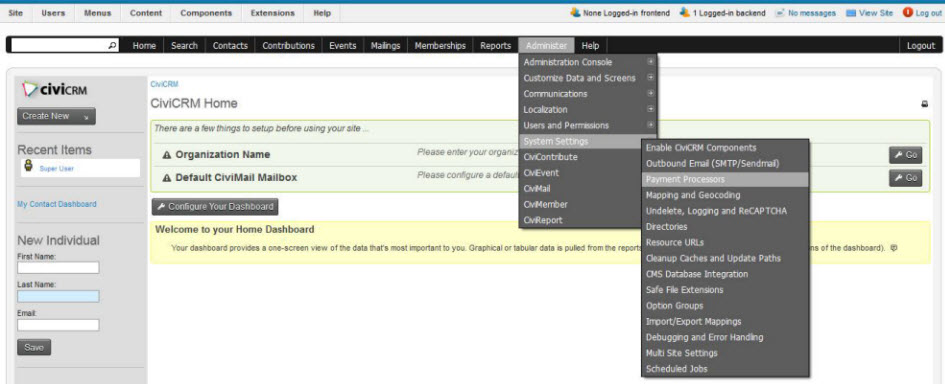Open the Memberships menu
Screen dimensions: 945x384
(x=440, y=45)
